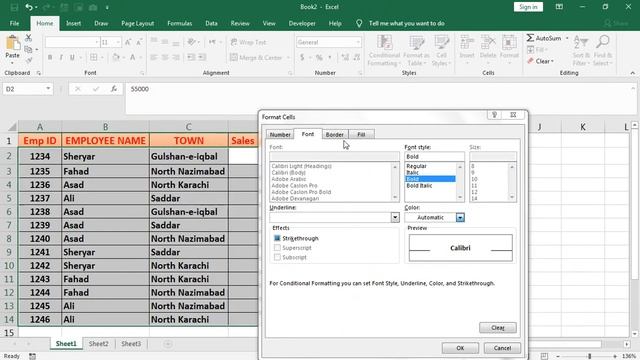The height and width of the screenshot is (360, 640).
Task: Click the insert function fx icon
Action: (x=114, y=89)
